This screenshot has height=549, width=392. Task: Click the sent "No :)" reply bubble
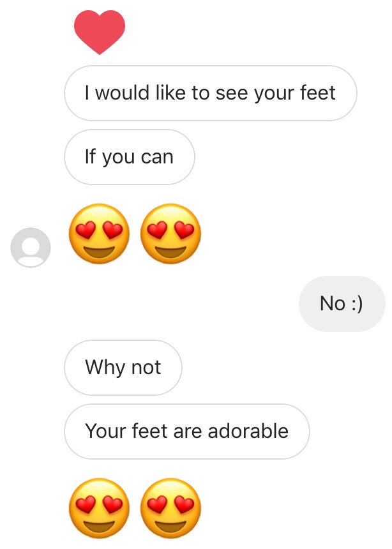342,304
